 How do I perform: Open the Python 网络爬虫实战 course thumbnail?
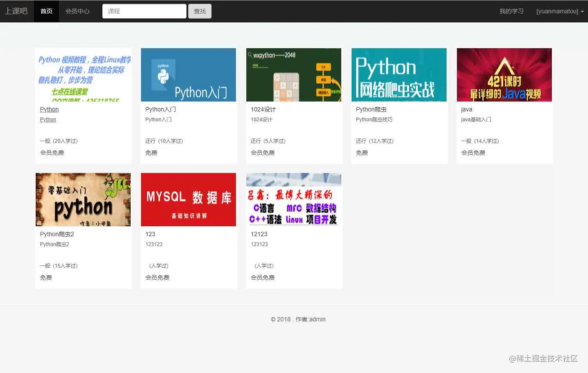(399, 75)
